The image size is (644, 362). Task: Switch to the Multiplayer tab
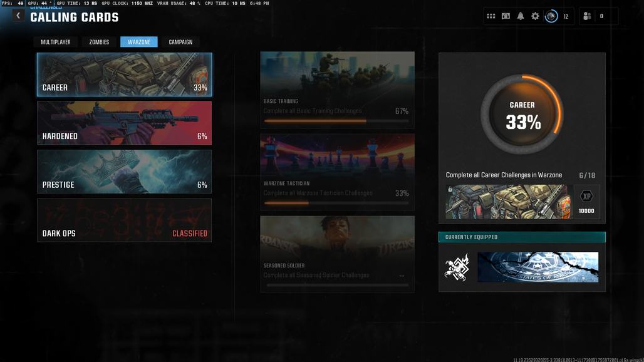pyautogui.click(x=56, y=42)
